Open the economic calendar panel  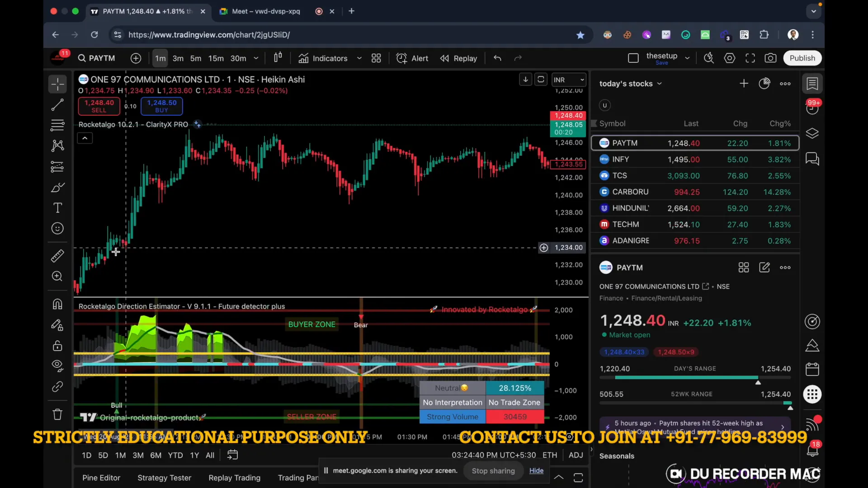point(812,369)
